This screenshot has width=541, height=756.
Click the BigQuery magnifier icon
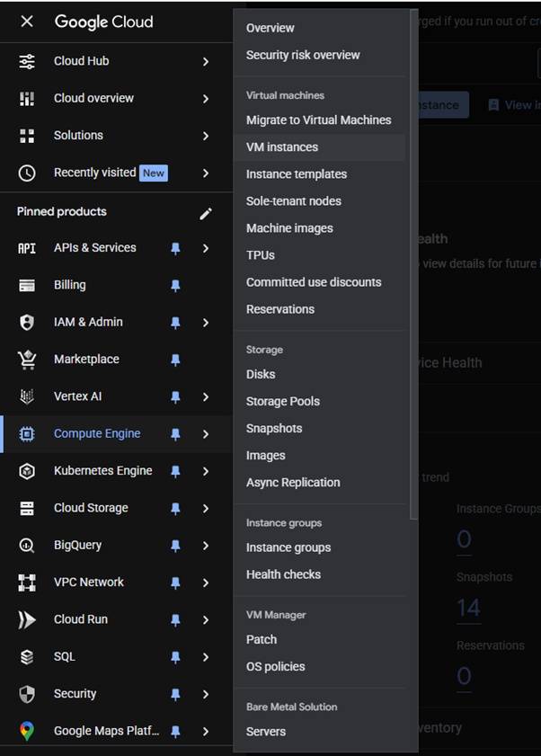pos(27,546)
